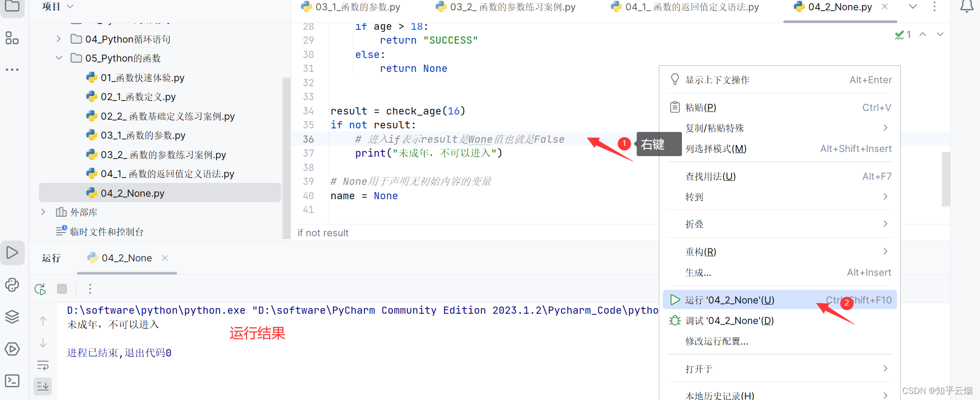Image resolution: width=980 pixels, height=400 pixels.
Task: Select 修改运行配置... menu item
Action: click(780, 341)
